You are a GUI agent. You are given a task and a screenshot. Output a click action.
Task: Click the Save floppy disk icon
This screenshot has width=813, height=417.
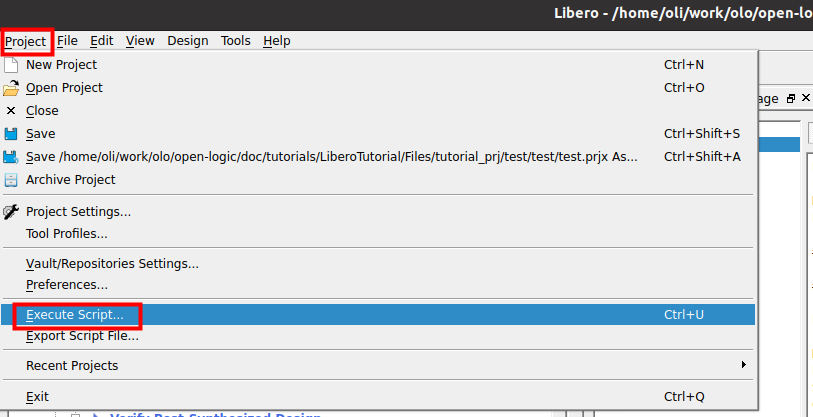pyautogui.click(x=11, y=134)
